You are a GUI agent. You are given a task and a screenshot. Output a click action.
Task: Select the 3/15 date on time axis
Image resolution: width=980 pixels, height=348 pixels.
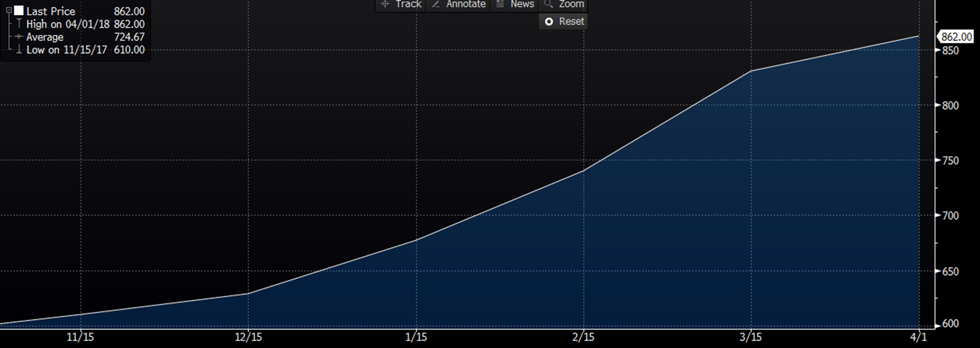[751, 337]
